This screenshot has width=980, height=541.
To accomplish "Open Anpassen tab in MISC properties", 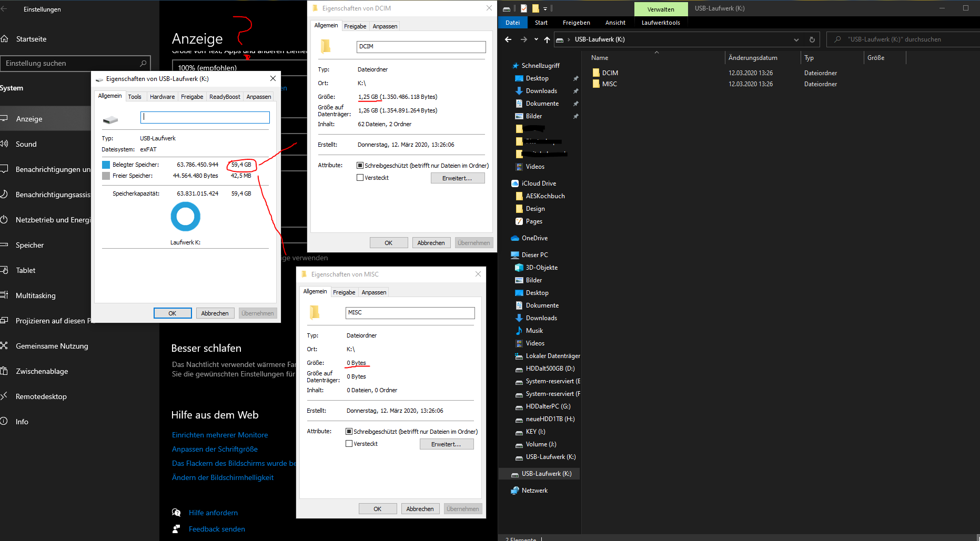I will click(x=374, y=292).
